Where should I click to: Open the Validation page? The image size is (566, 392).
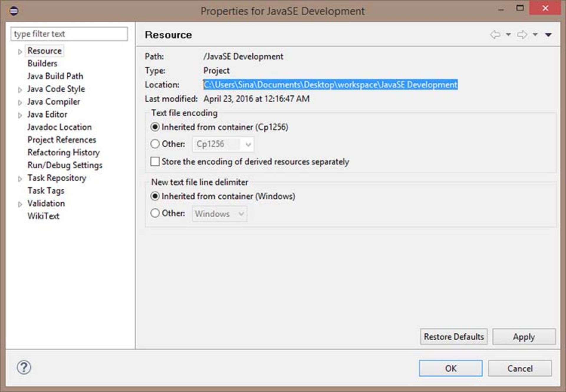pyautogui.click(x=46, y=203)
